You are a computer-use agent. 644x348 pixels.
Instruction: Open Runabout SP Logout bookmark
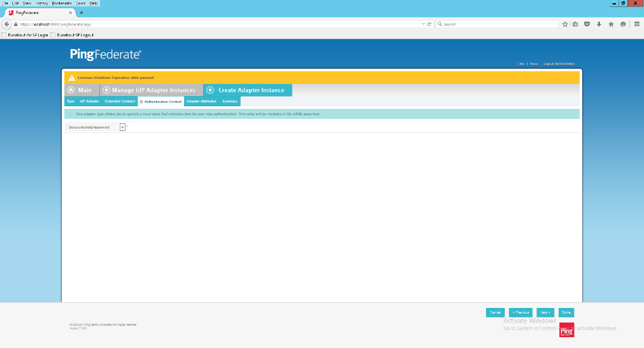click(x=72, y=35)
